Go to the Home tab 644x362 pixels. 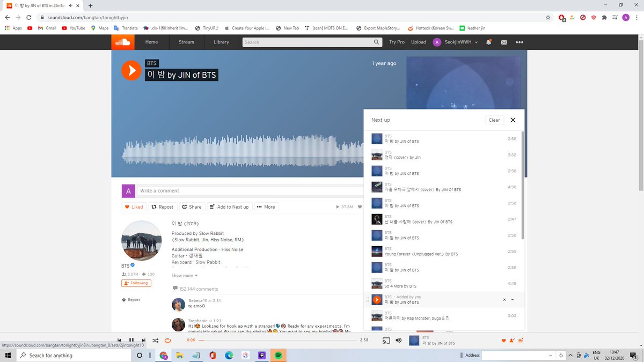(151, 42)
